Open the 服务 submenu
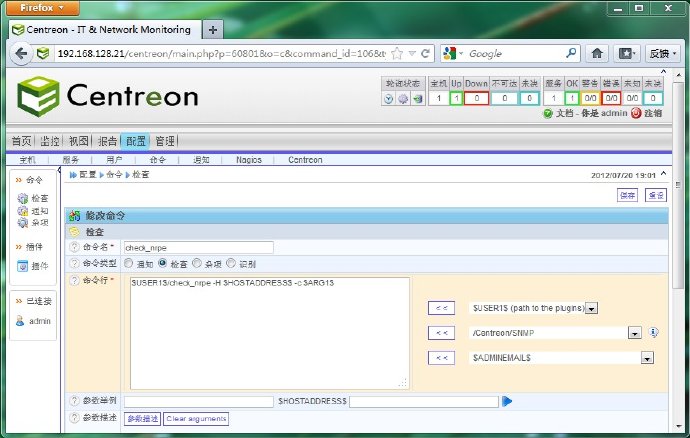The width and height of the screenshot is (690, 438). pos(70,160)
